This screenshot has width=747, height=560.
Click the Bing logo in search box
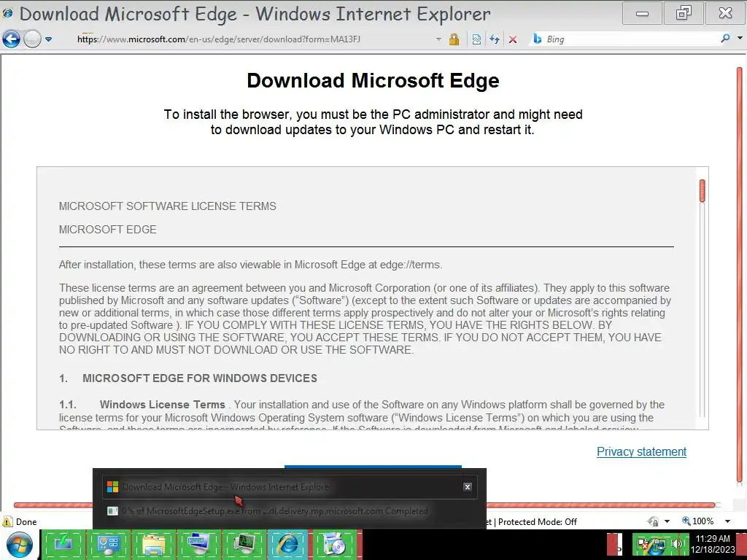(538, 39)
